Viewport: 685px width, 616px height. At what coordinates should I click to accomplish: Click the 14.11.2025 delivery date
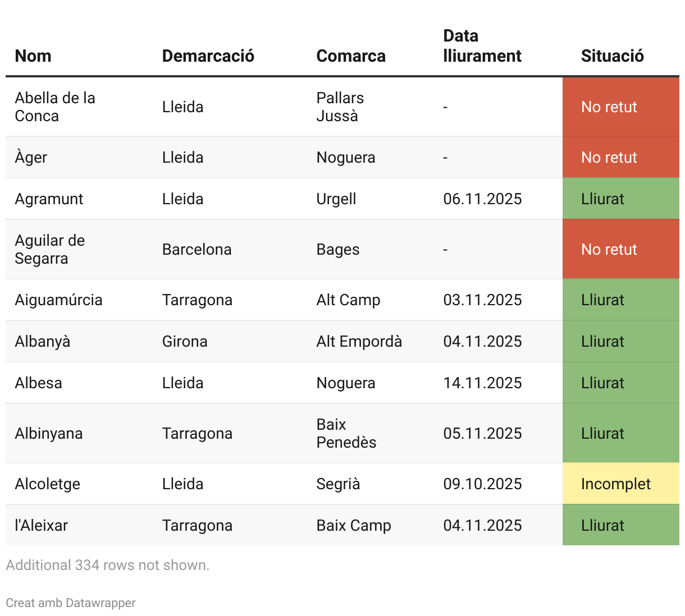[482, 383]
